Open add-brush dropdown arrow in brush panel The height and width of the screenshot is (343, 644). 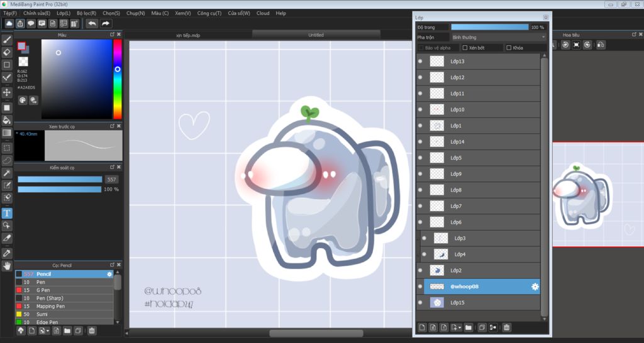tap(49, 330)
